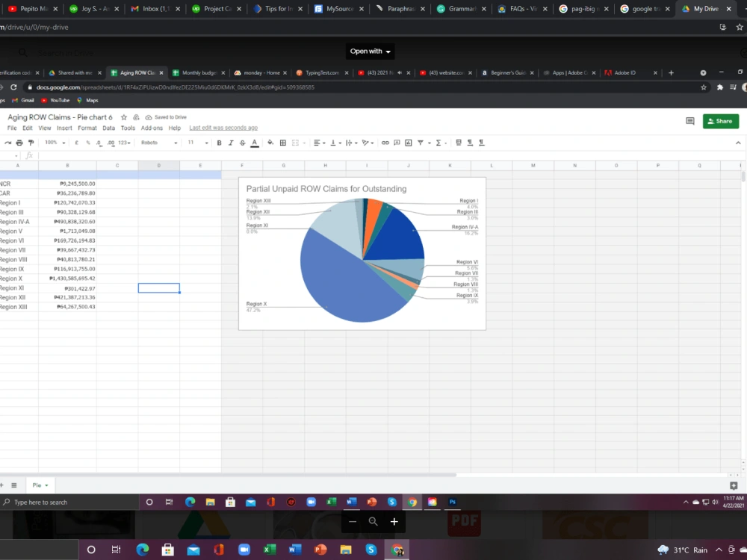Click the all sheets list icon
747x560 pixels.
[13, 485]
